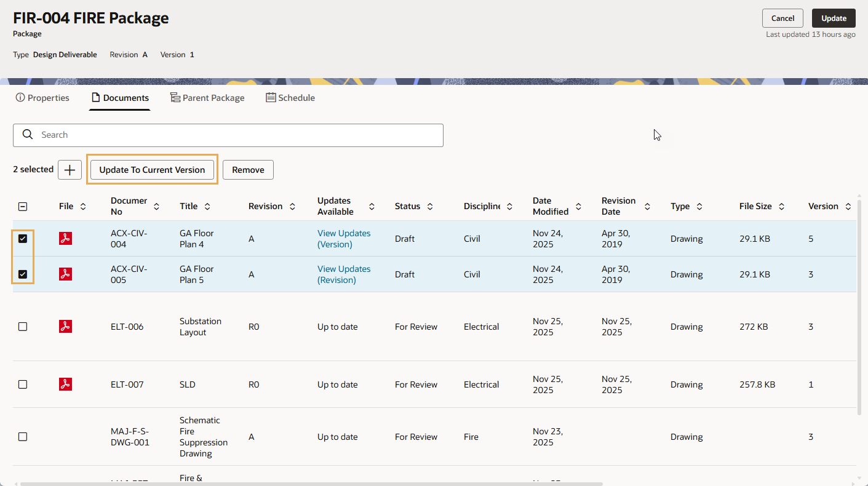Click Update To Current Version button
The height and width of the screenshot is (486, 868).
click(x=152, y=170)
